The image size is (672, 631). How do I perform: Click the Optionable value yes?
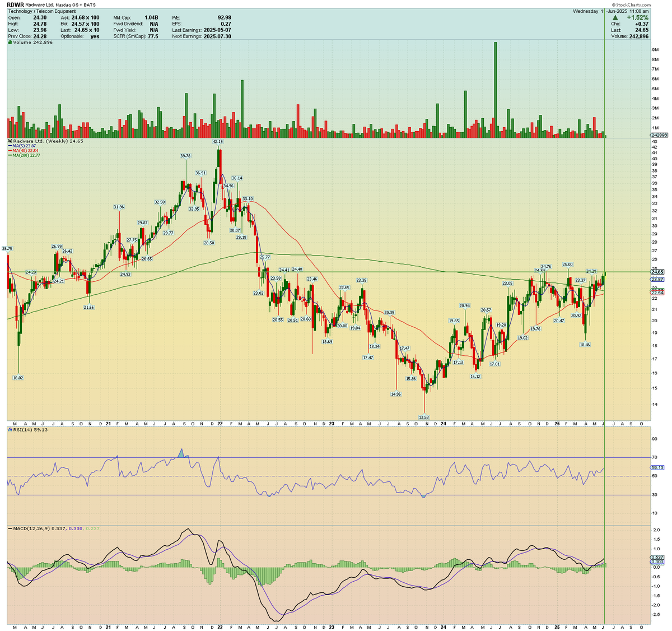tap(95, 36)
